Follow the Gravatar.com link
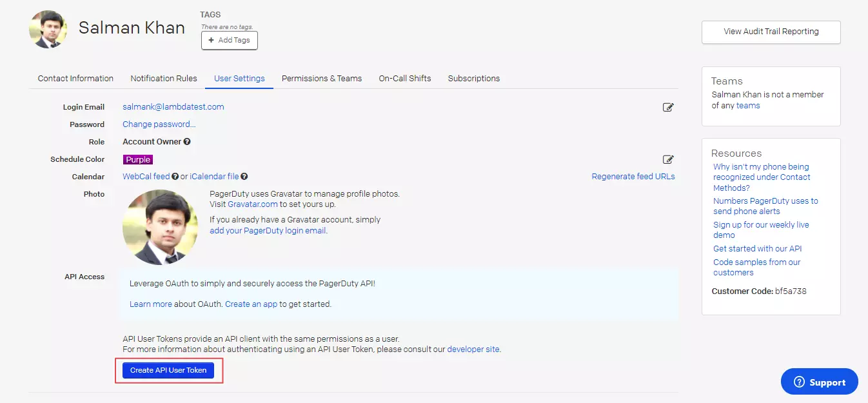 (x=253, y=204)
